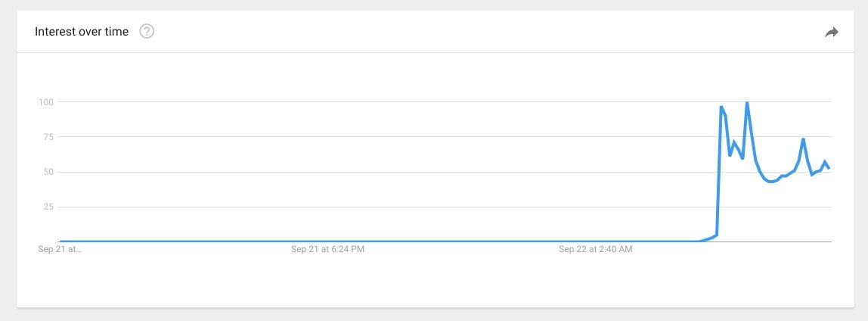Click the 25 y-axis label

(x=48, y=207)
